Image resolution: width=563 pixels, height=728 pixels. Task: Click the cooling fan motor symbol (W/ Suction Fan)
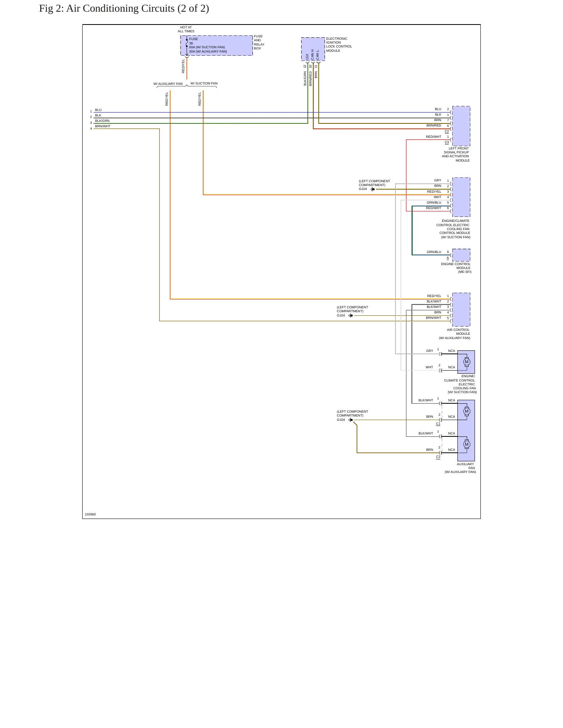(466, 362)
